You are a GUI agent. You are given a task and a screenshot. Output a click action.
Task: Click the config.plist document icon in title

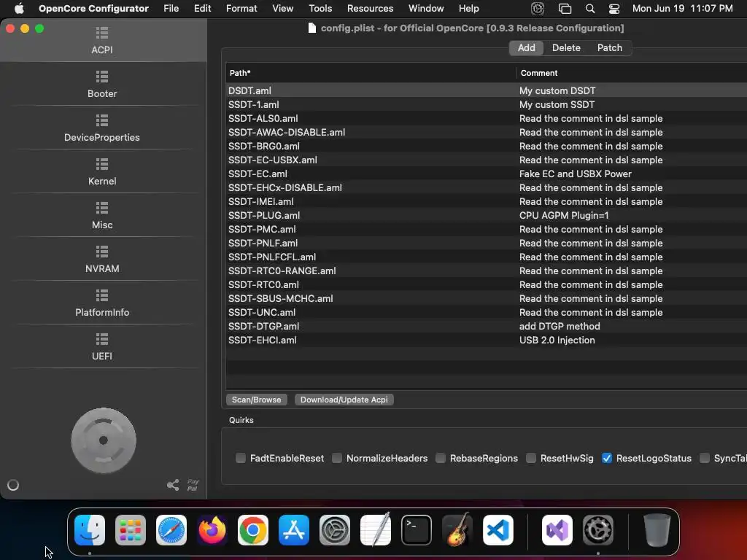(312, 28)
